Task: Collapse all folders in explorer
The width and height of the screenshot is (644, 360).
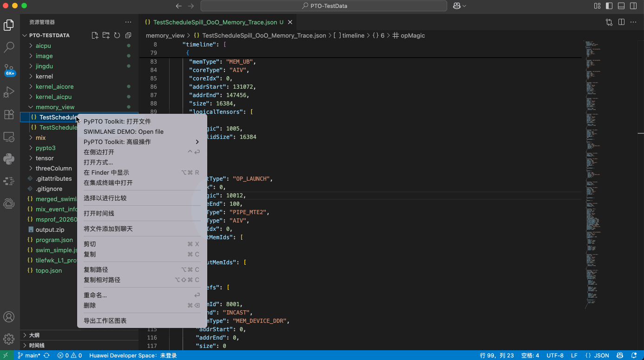Action: [x=128, y=35]
